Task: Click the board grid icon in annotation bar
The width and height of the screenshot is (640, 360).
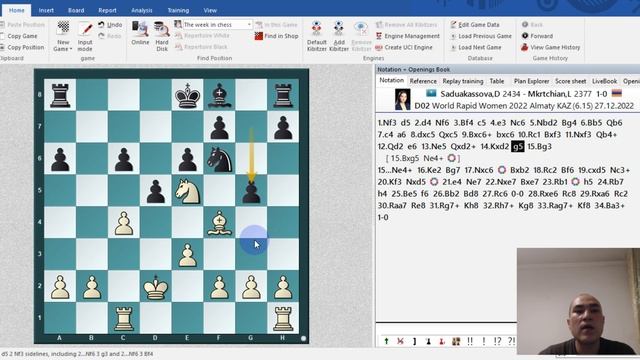Action: pos(456,341)
